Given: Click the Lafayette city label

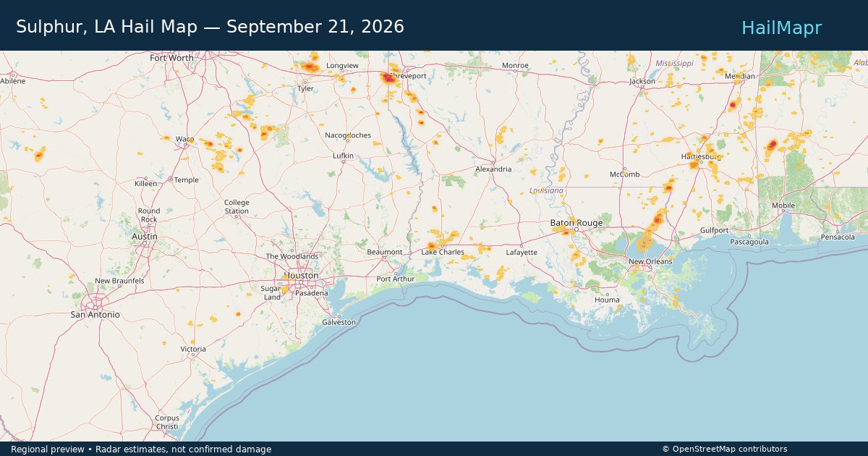Looking at the screenshot, I should pos(522,253).
